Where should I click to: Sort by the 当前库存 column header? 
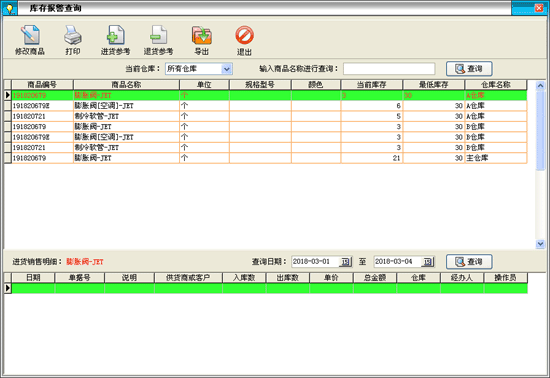pos(371,85)
